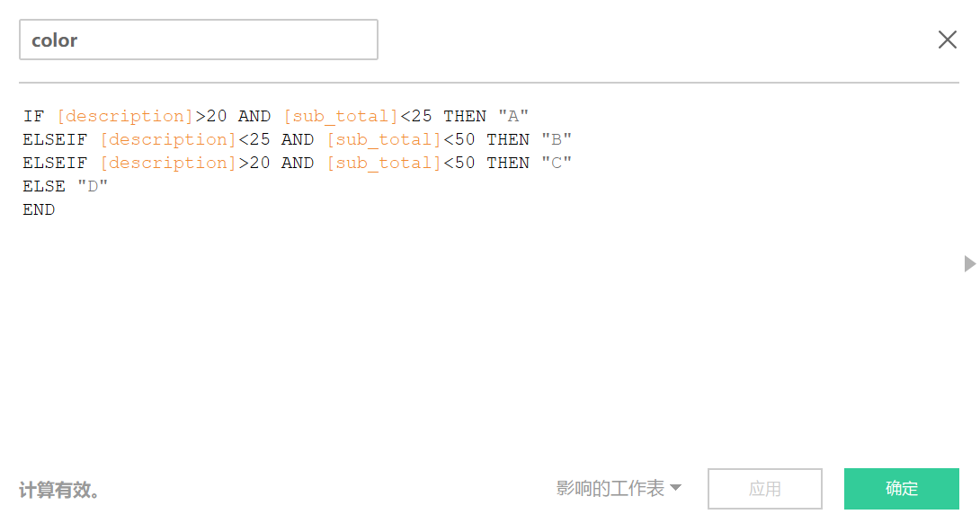980x523 pixels.
Task: Place cursor on the "D" string literal
Action: click(93, 186)
